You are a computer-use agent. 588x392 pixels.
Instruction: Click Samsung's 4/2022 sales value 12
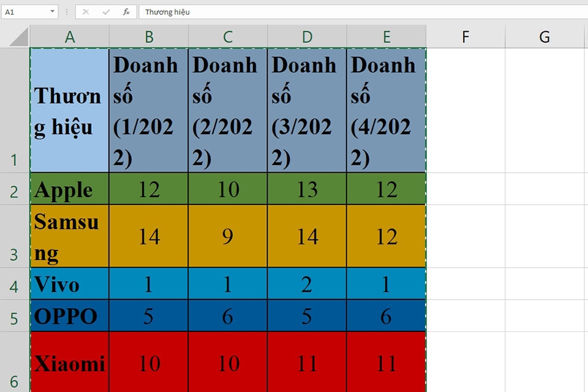(x=386, y=236)
